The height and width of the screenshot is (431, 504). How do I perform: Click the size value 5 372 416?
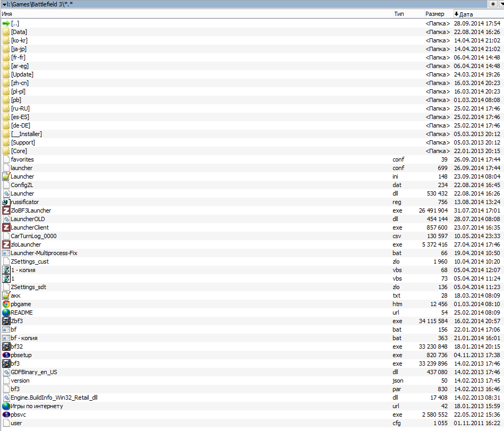(435, 244)
